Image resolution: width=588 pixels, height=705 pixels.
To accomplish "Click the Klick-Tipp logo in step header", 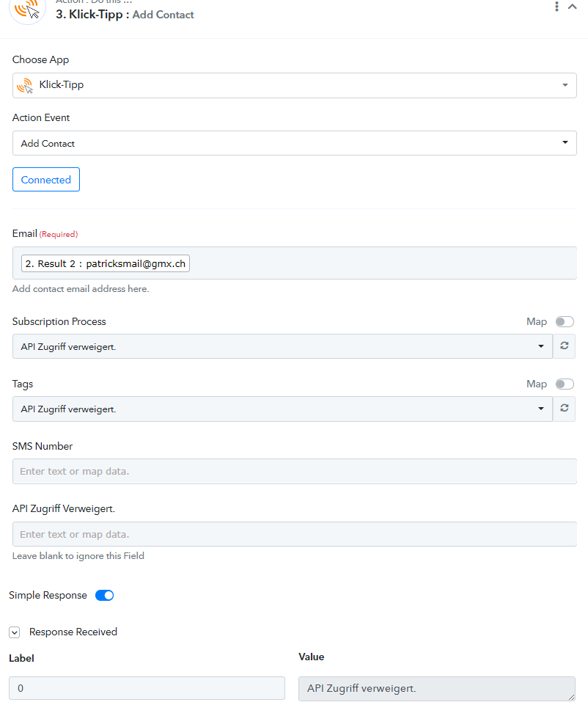I will pos(28,10).
